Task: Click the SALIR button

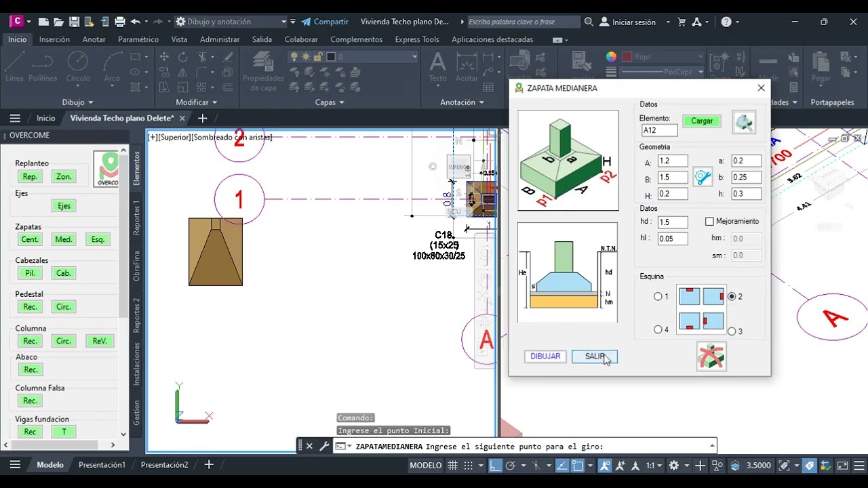Action: [x=595, y=357]
